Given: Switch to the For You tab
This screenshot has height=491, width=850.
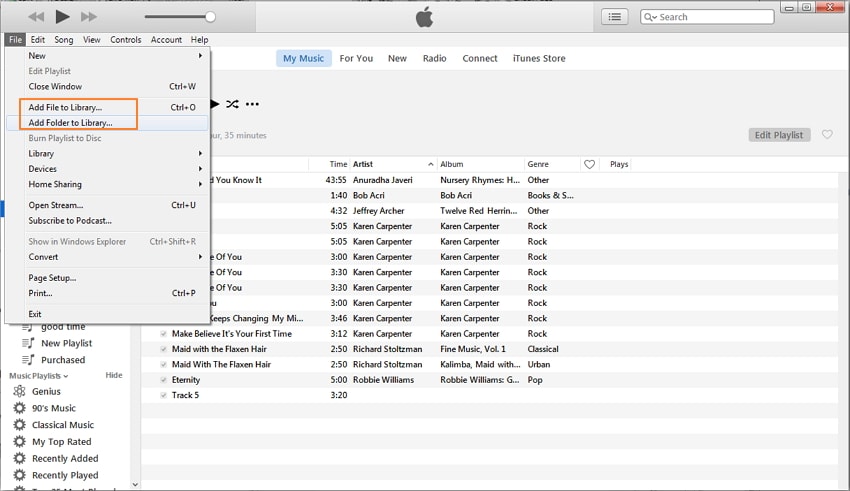Looking at the screenshot, I should [356, 58].
